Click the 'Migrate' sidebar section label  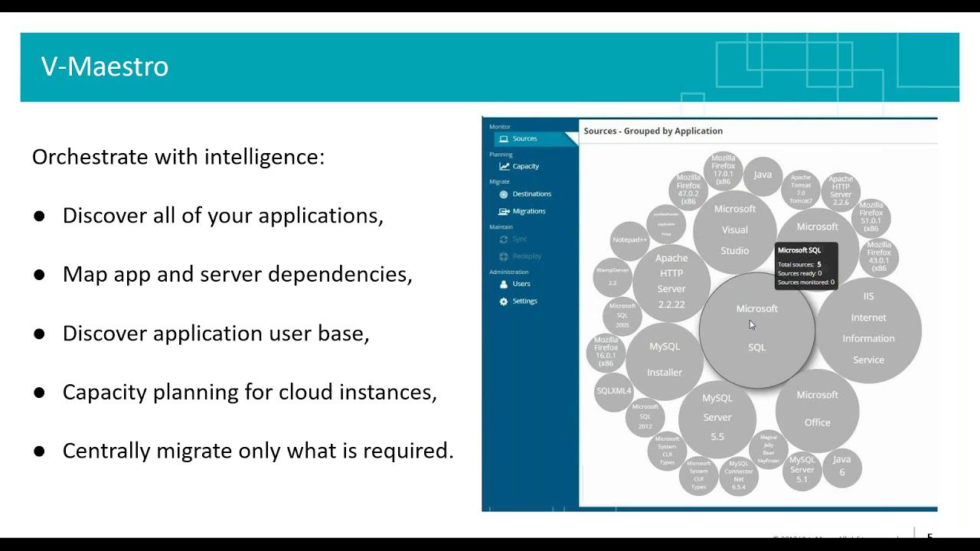[499, 182]
